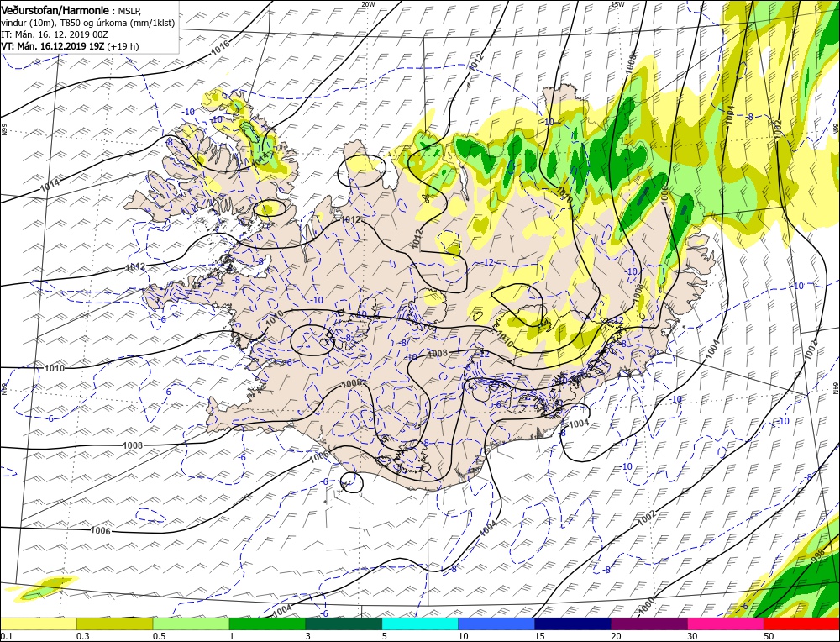
Task: Click the cyan 5 mm legend swatch
Action: (420, 624)
